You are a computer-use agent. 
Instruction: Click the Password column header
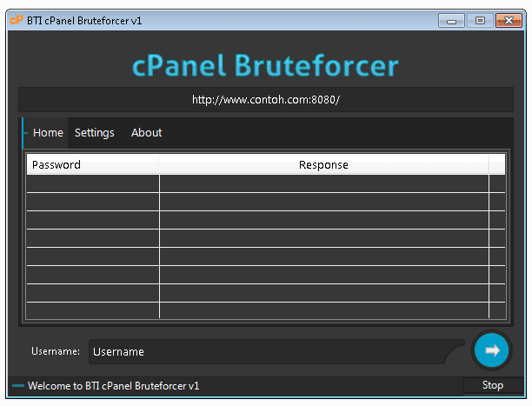92,164
